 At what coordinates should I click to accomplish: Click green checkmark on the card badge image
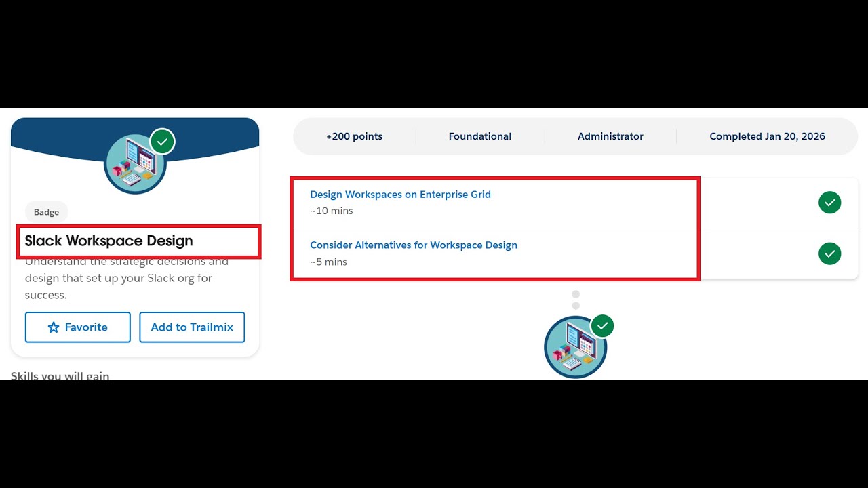click(162, 142)
